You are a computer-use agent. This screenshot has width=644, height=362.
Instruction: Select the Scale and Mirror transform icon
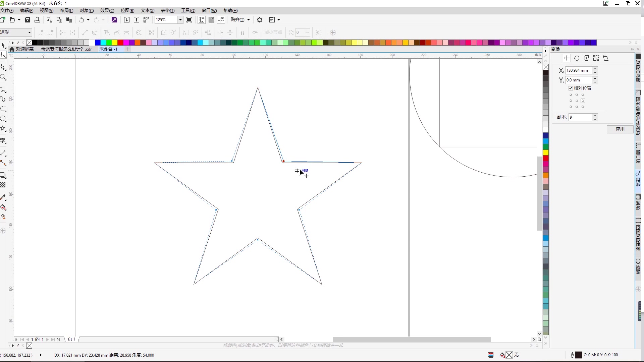(x=586, y=58)
